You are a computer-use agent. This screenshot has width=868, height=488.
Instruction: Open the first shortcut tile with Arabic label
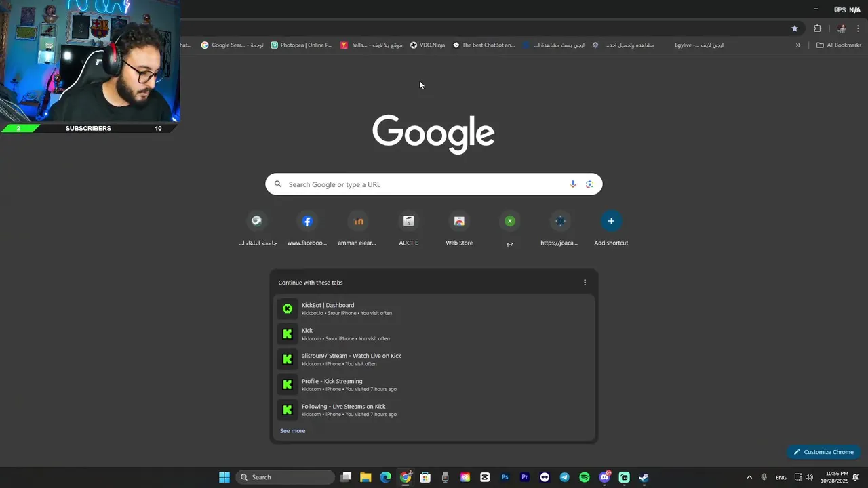tap(257, 228)
